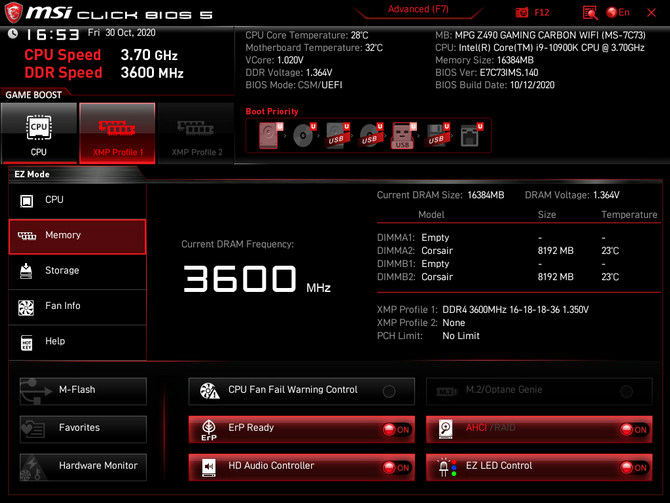Close the BIOS with the X button

[x=652, y=13]
